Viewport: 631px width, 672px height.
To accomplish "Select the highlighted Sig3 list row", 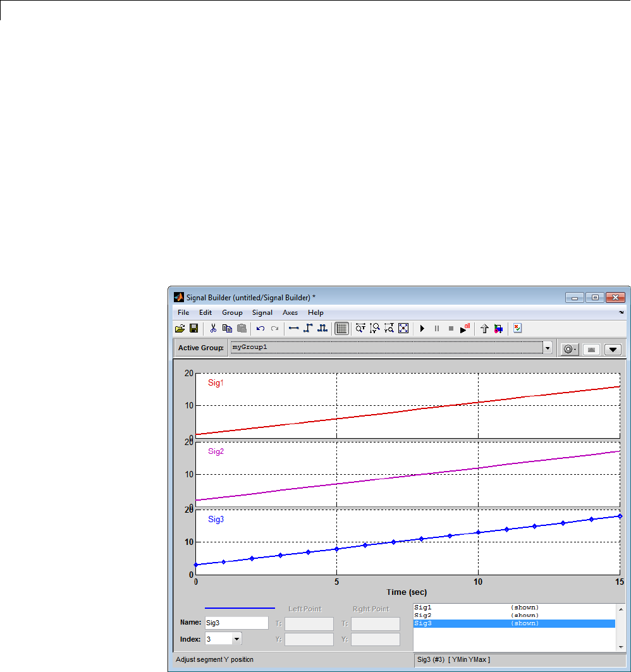I will pyautogui.click(x=515, y=623).
